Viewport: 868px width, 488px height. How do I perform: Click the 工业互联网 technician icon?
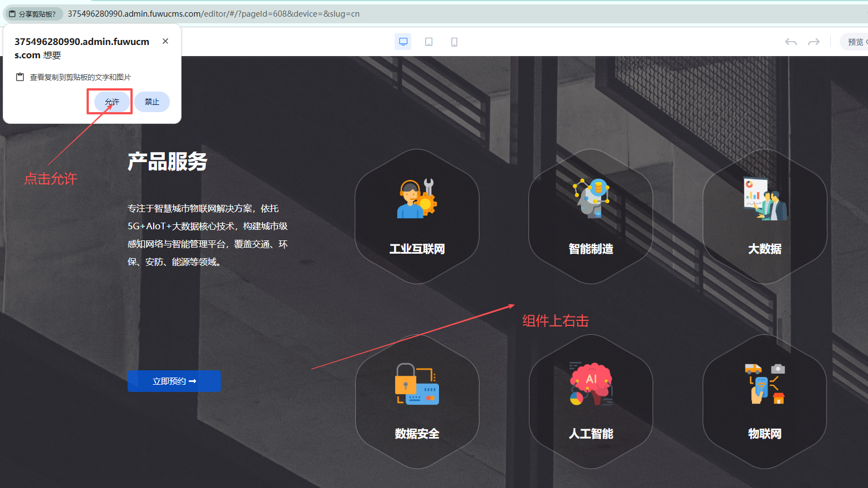pyautogui.click(x=417, y=199)
